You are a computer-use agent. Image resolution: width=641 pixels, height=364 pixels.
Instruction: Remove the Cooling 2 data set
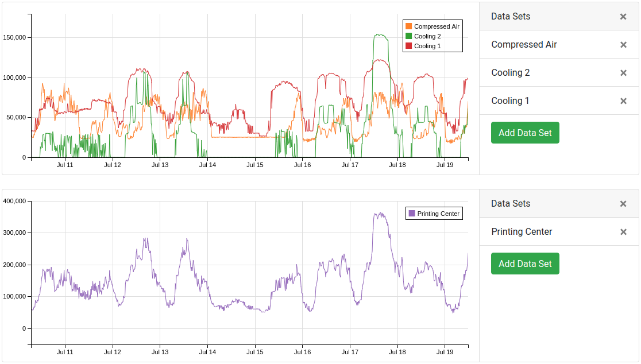click(623, 73)
